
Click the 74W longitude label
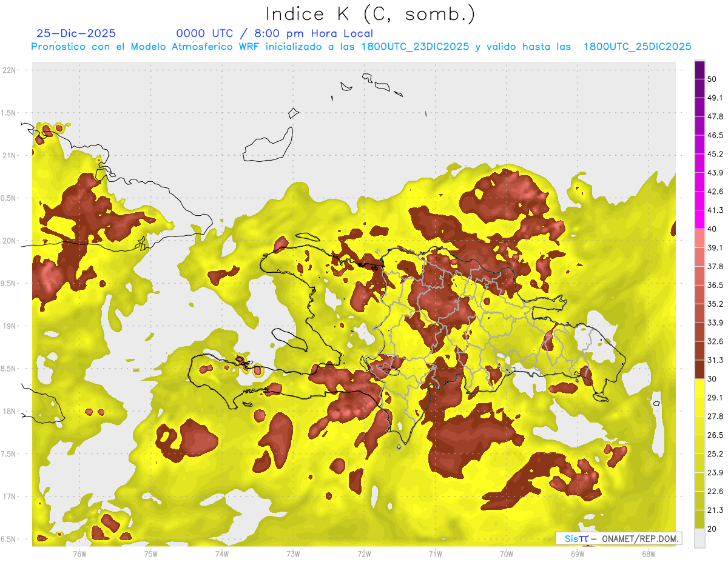(x=221, y=554)
